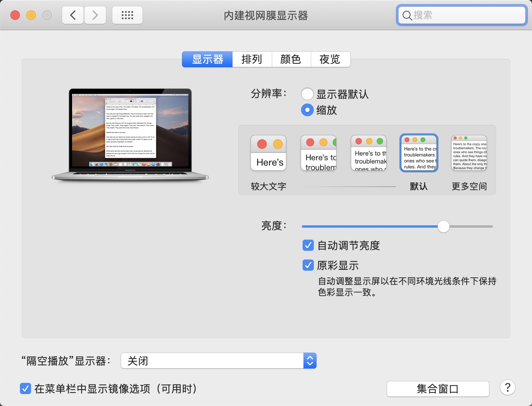Choose the 更多空间 resolution thumbnail
Image resolution: width=532 pixels, height=406 pixels.
click(469, 153)
